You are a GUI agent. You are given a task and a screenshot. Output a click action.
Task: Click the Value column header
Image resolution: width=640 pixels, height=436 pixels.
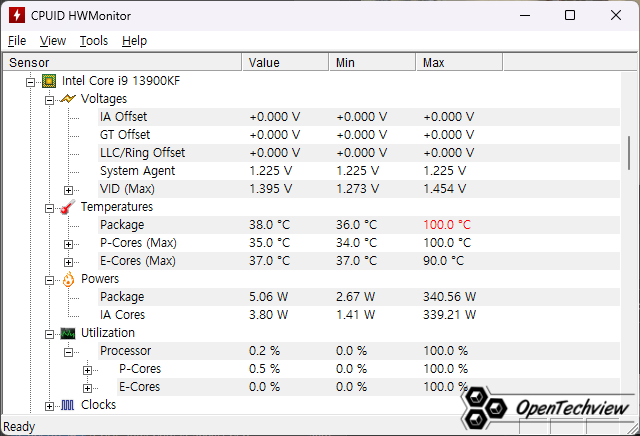click(x=286, y=62)
